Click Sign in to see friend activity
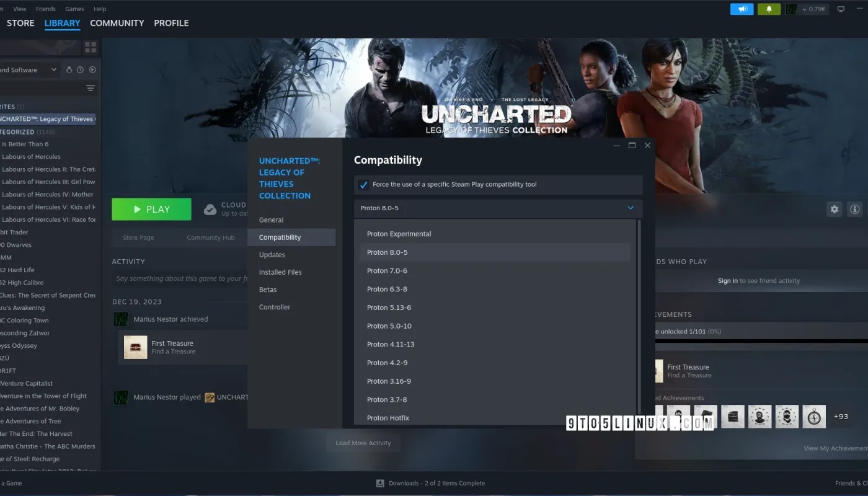This screenshot has width=868, height=496. click(728, 281)
